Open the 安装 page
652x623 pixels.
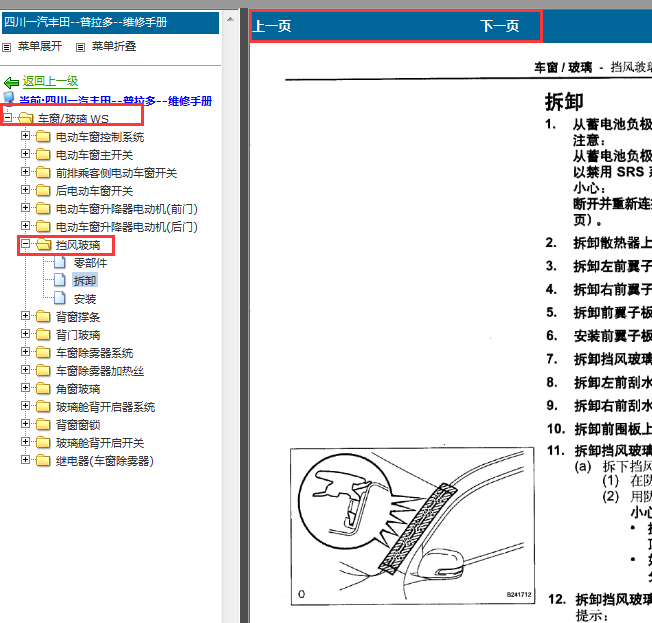click(85, 299)
